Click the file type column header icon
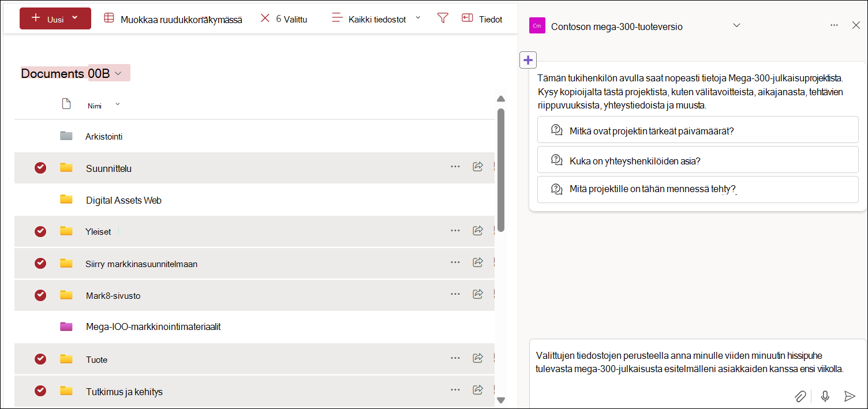868x409 pixels. coord(66,104)
